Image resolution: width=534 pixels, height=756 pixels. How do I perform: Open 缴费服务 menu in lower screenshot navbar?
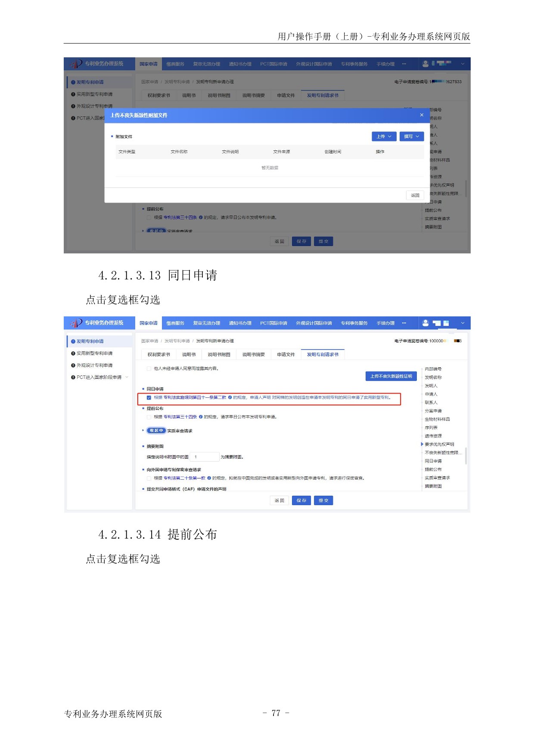[x=175, y=323]
